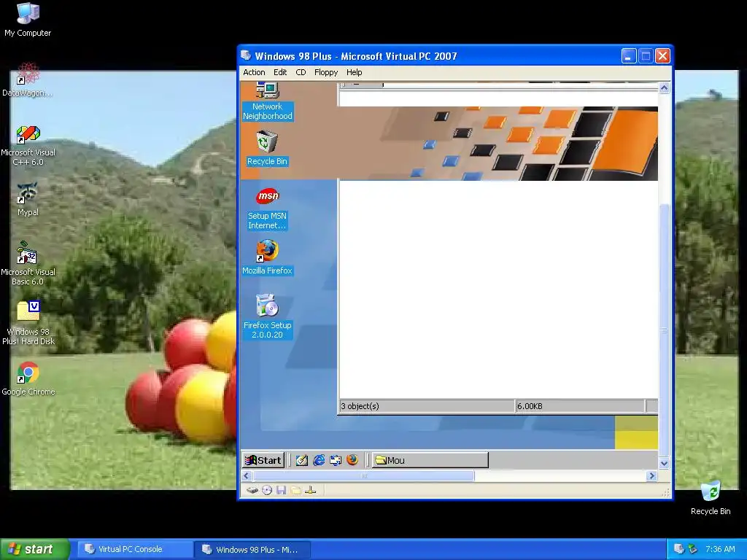The width and height of the screenshot is (747, 560).
Task: Click the Windows 98 Plus taskbar button
Action: click(x=252, y=549)
